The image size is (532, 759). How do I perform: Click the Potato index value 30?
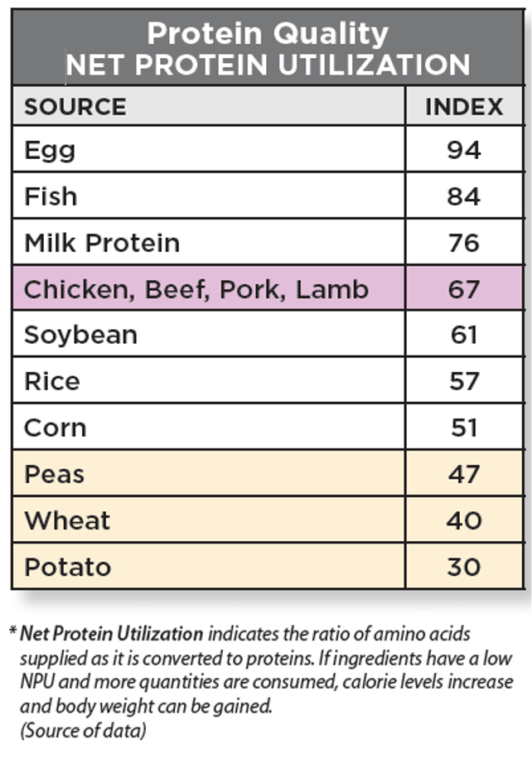pos(464,567)
